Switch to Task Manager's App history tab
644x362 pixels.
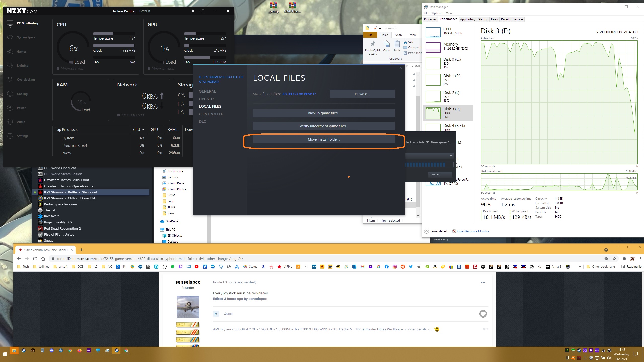(467, 19)
